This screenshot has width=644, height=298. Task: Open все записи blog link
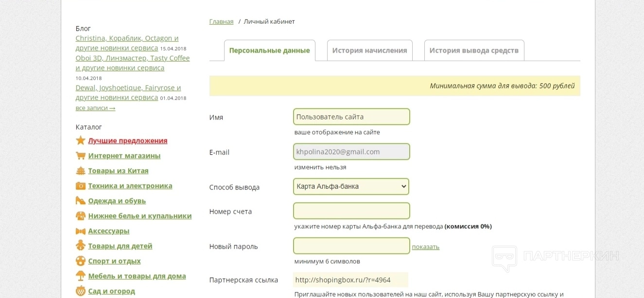(x=95, y=108)
